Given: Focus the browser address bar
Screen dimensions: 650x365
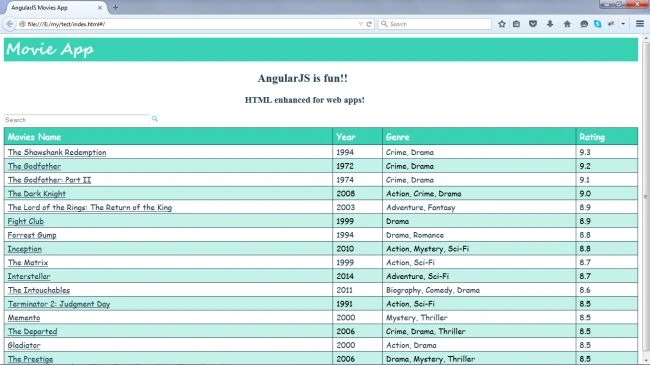Looking at the screenshot, I should click(191, 24).
